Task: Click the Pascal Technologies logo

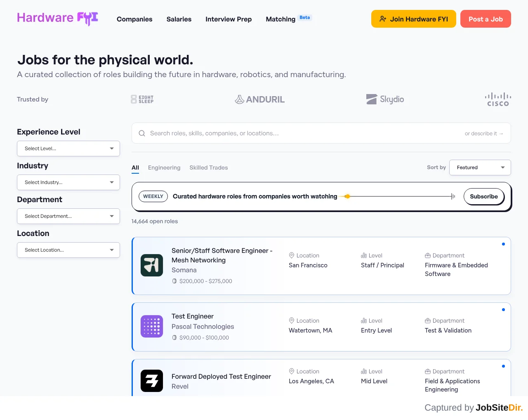Action: [152, 326]
